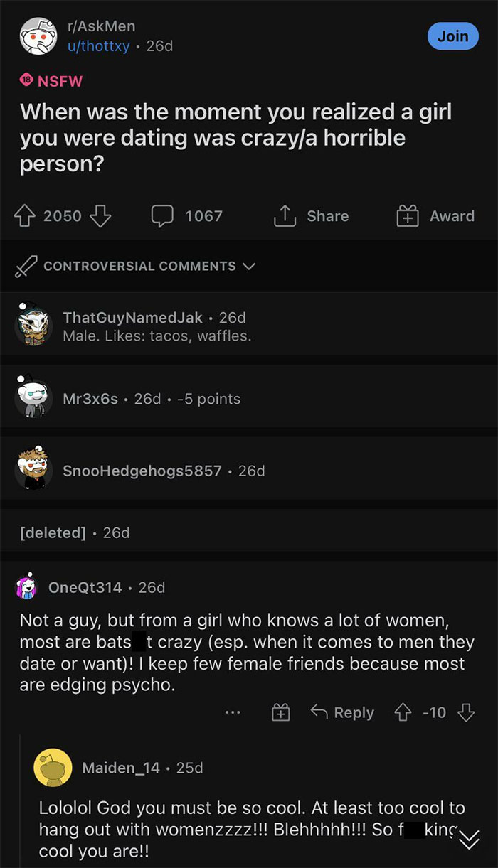
Task: Downvote the AskMen post
Action: (100, 216)
